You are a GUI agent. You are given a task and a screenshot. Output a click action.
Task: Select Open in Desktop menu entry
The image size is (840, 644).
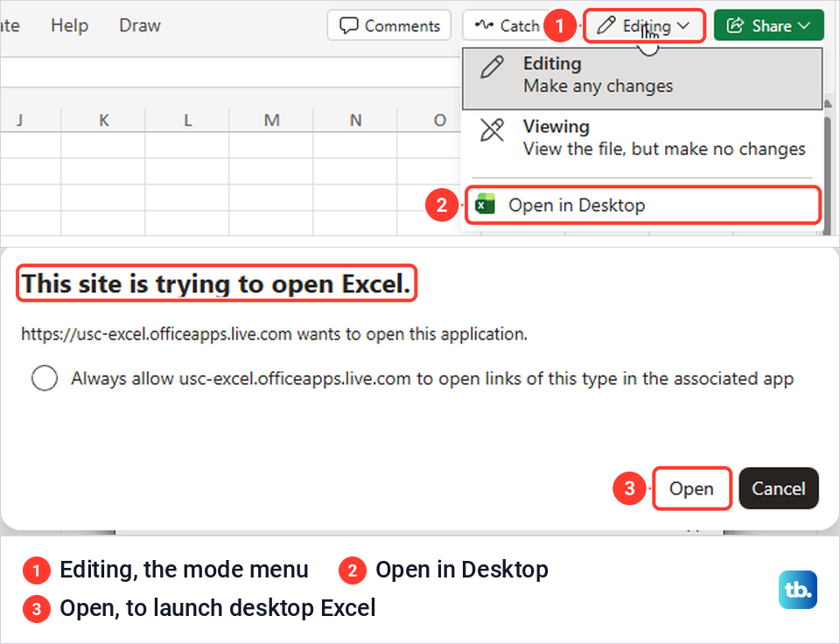642,205
